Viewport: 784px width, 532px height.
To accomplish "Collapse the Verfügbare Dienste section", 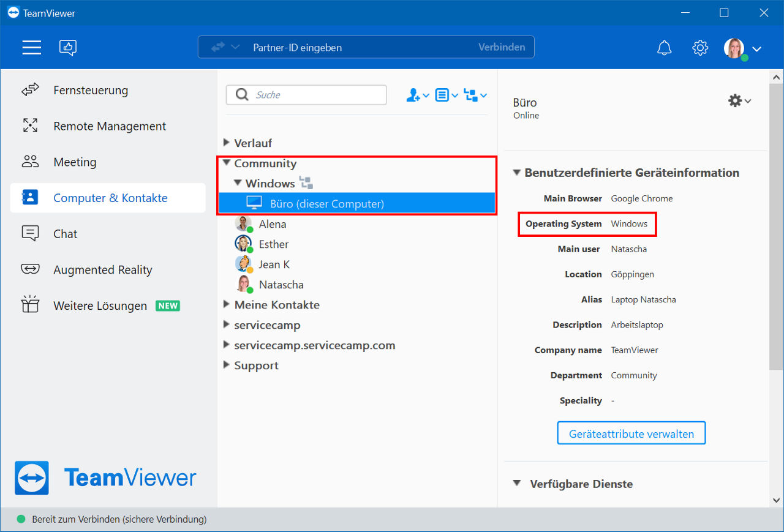I will coord(518,484).
